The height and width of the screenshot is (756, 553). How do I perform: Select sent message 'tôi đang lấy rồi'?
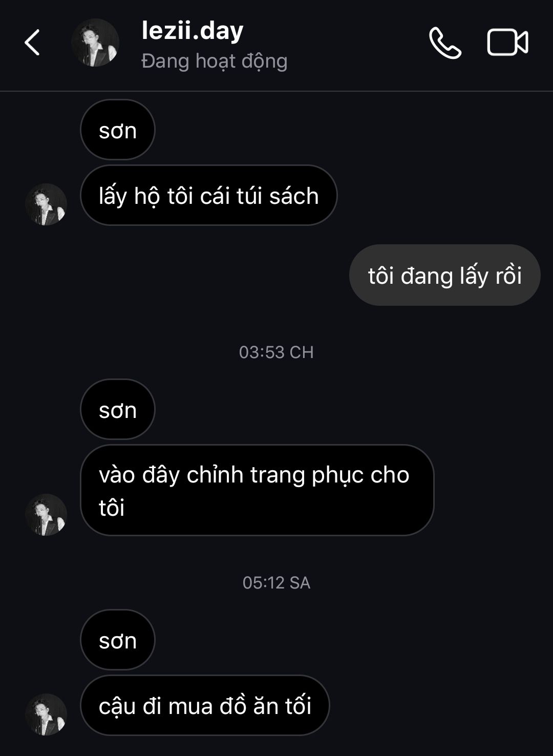(445, 275)
